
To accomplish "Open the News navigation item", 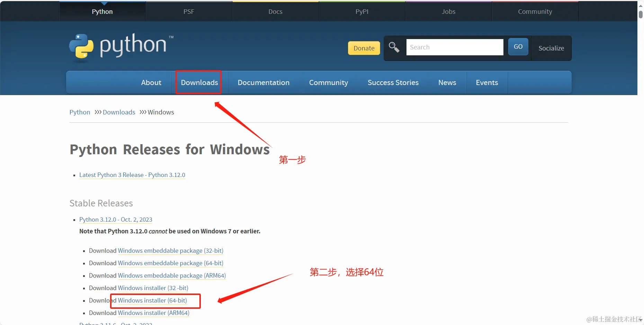I will coord(447,82).
